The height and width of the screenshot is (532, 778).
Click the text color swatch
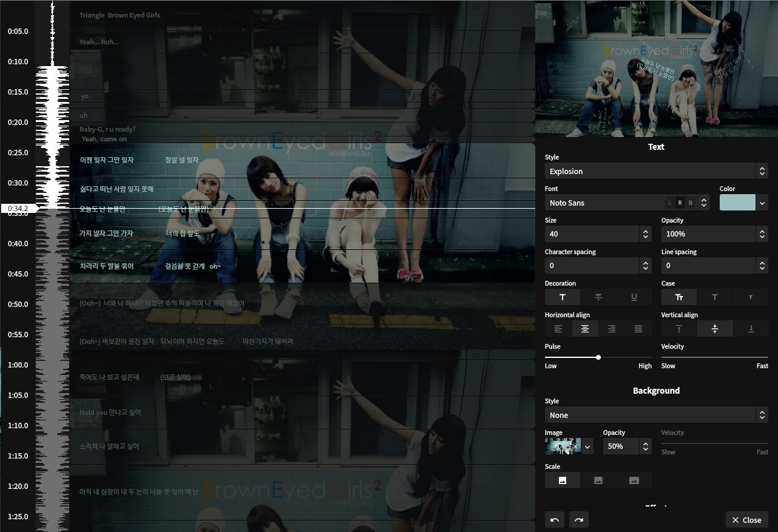(737, 203)
